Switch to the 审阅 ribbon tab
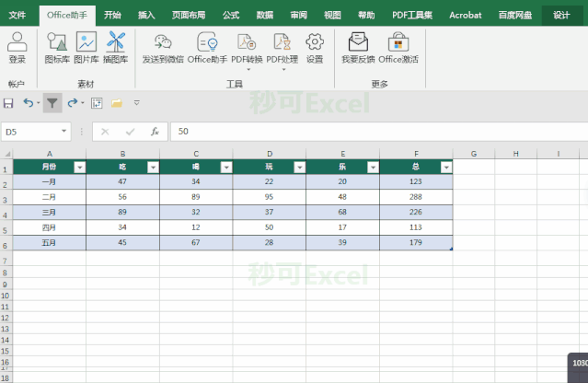The image size is (588, 383). click(298, 16)
